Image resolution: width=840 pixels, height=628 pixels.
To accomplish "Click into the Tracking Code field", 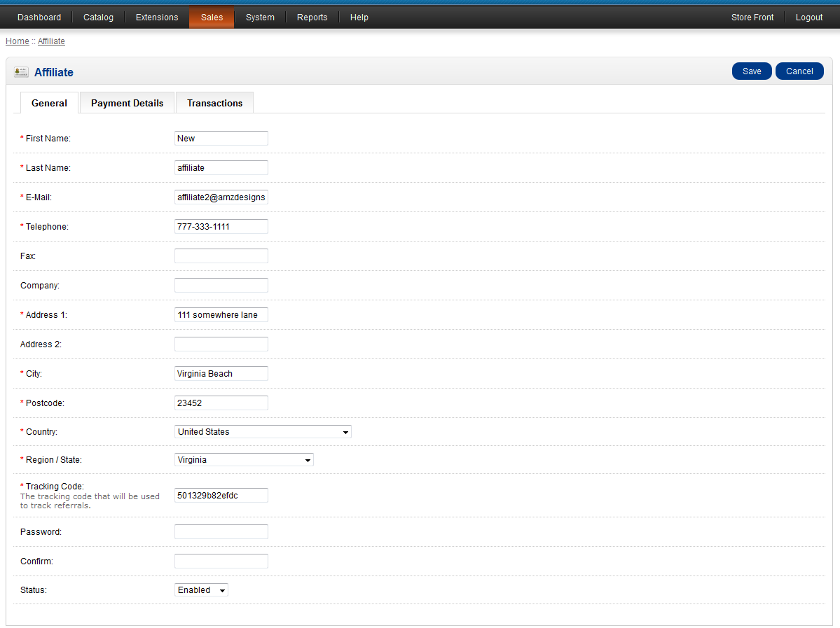I will [221, 496].
